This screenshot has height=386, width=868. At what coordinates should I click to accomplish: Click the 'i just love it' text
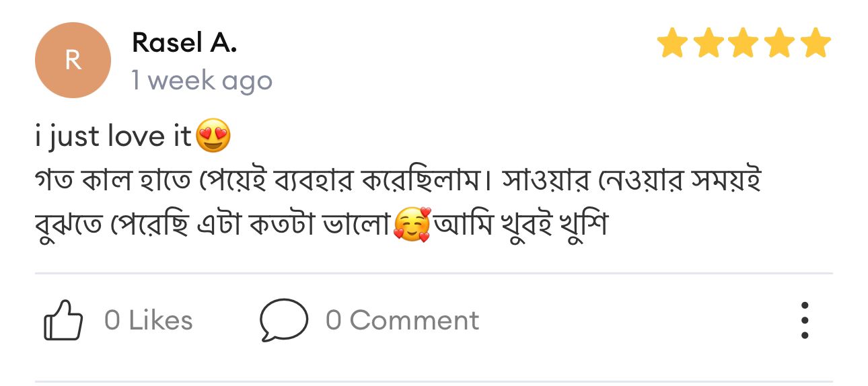[x=113, y=137]
